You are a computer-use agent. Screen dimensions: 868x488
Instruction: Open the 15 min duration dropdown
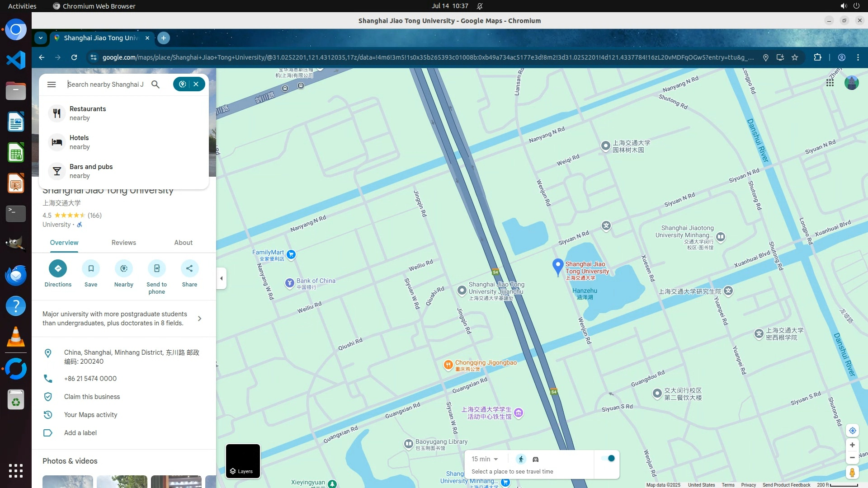(x=485, y=459)
